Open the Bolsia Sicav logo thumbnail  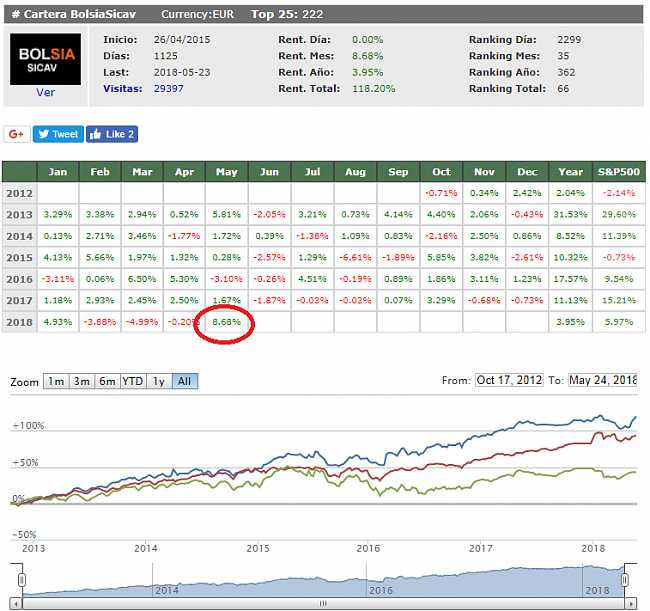tap(46, 59)
